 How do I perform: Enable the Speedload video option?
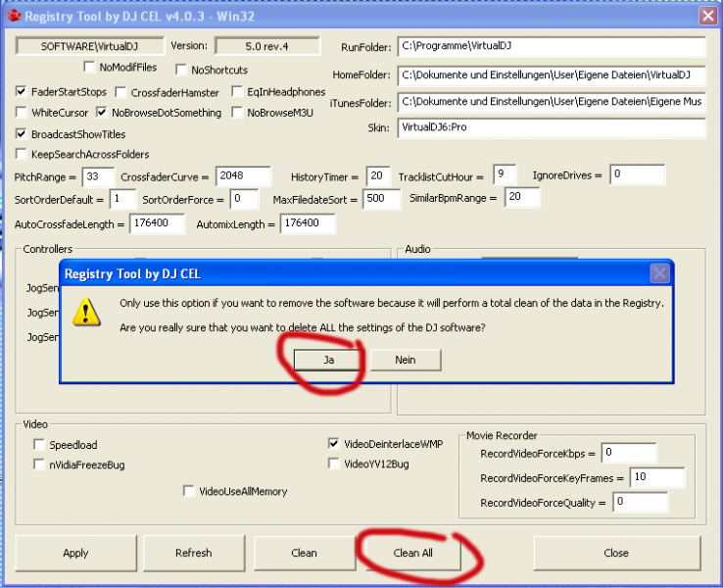[39, 445]
